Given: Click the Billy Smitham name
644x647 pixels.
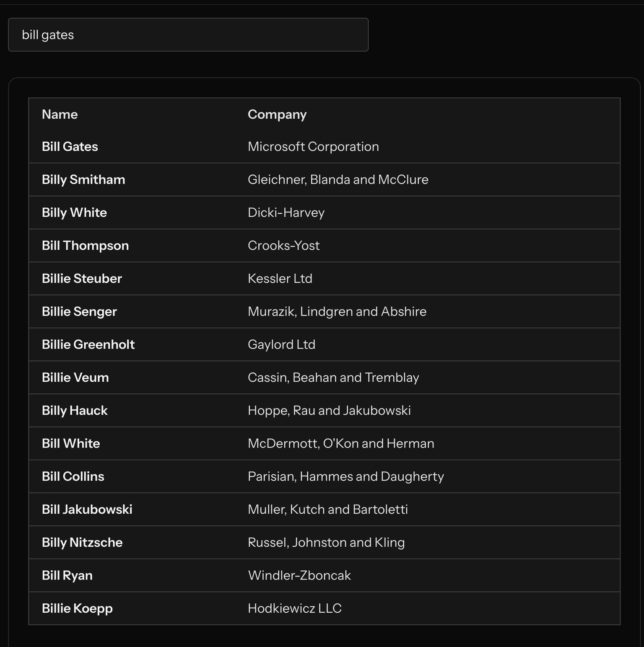Looking at the screenshot, I should point(83,179).
